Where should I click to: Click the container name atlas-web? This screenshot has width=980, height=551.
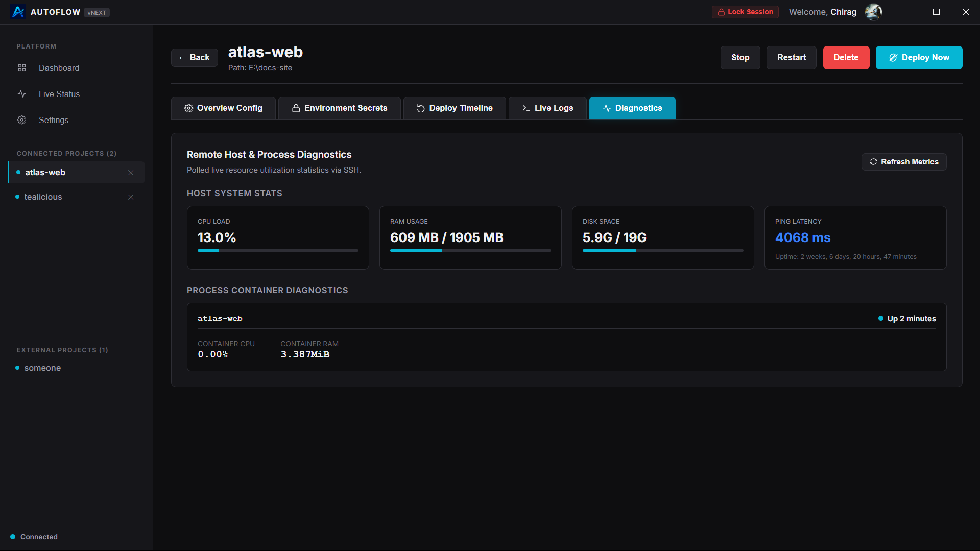[220, 318]
